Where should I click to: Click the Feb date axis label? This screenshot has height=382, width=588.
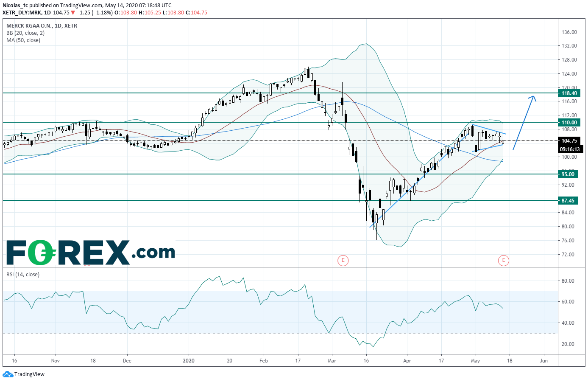click(264, 361)
